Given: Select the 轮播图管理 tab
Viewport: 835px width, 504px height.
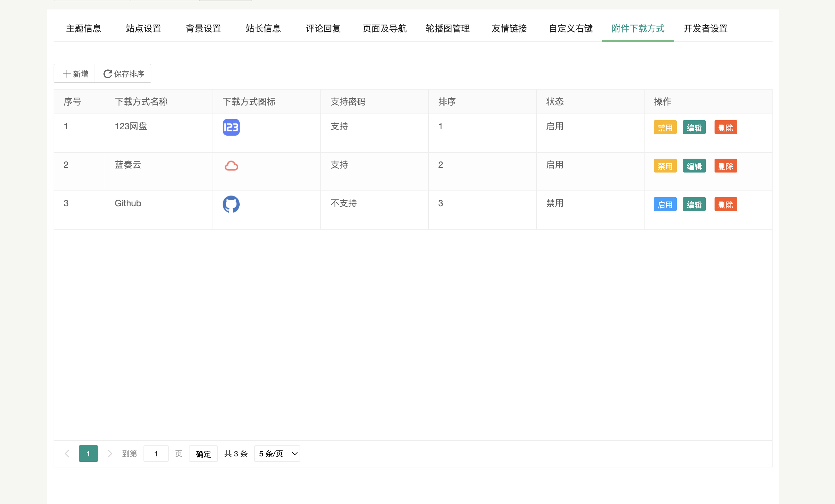Looking at the screenshot, I should (x=448, y=28).
